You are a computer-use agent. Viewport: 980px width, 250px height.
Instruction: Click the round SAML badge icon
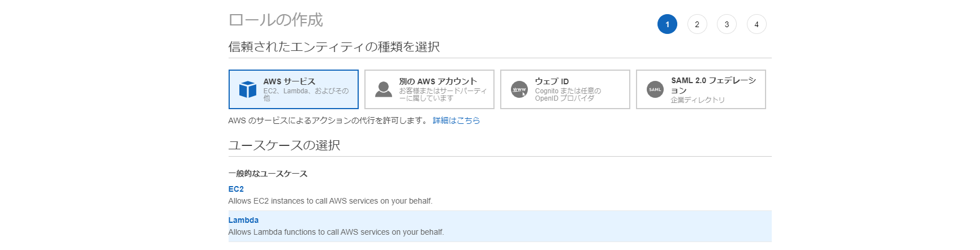tap(655, 89)
